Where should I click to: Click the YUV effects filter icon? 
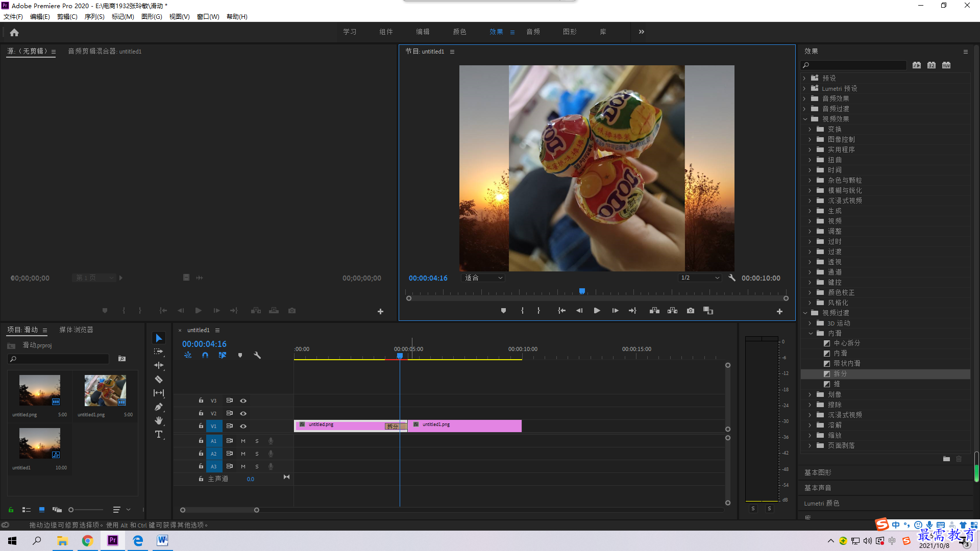tap(946, 65)
